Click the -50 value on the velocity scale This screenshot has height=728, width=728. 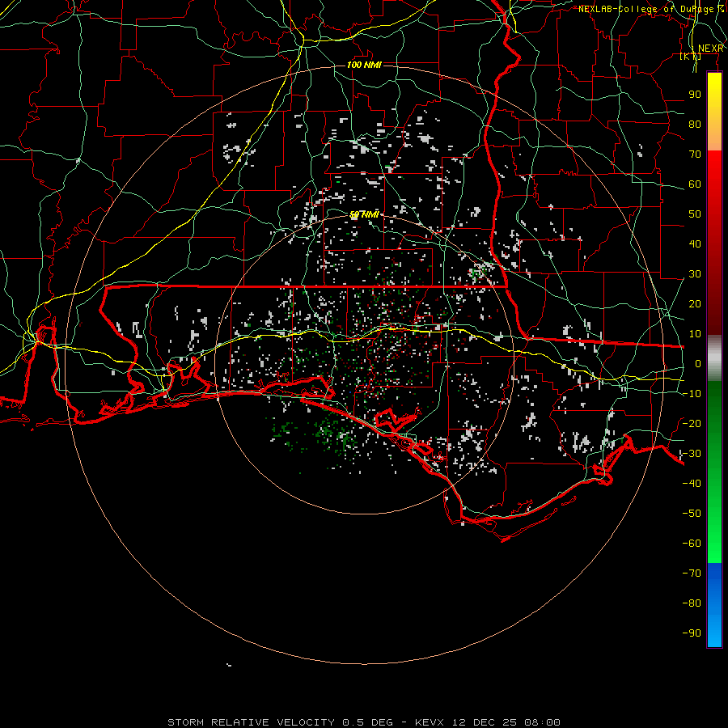tap(692, 514)
